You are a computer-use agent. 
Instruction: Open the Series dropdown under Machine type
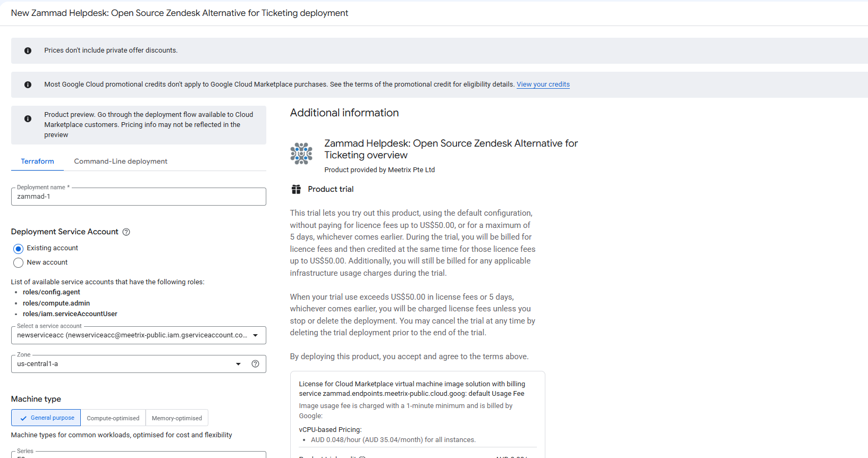pos(138,455)
